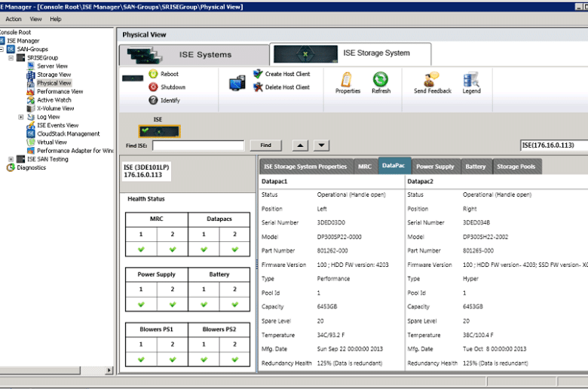Click the Identify question-mark icon
Image resolution: width=588 pixels, height=389 pixels.
153,100
